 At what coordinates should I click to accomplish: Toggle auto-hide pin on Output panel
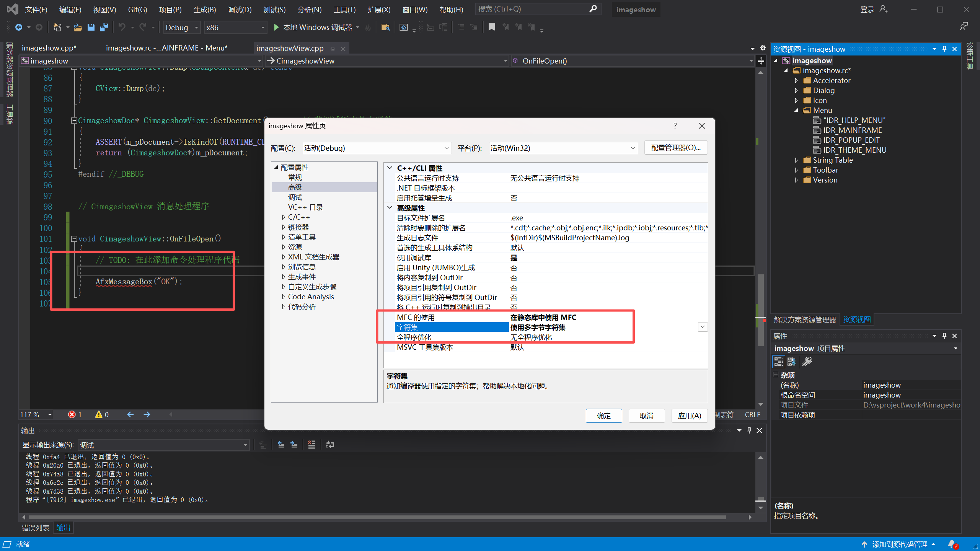click(x=749, y=430)
